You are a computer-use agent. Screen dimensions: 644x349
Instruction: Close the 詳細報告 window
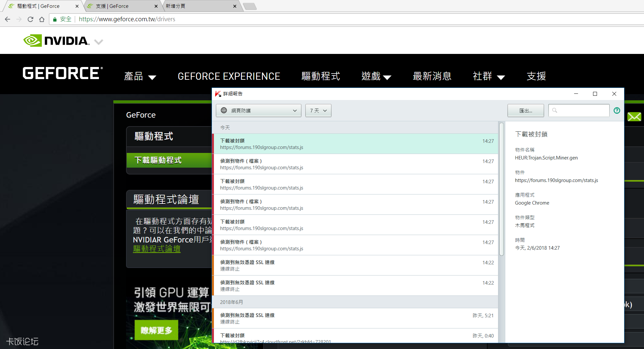[x=614, y=94]
